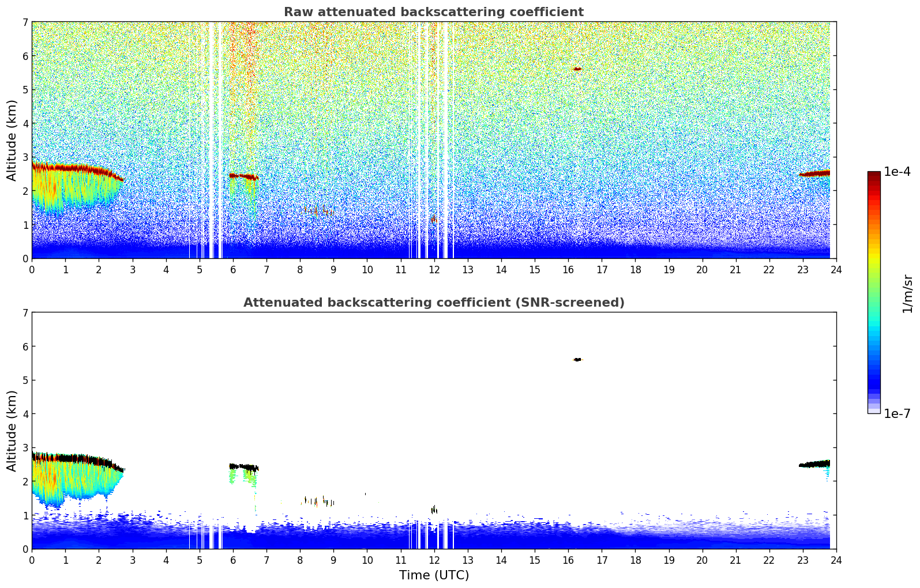Click the '1e-4' colorbar maximum label
Screen dimensions: 920x588
[x=897, y=172]
